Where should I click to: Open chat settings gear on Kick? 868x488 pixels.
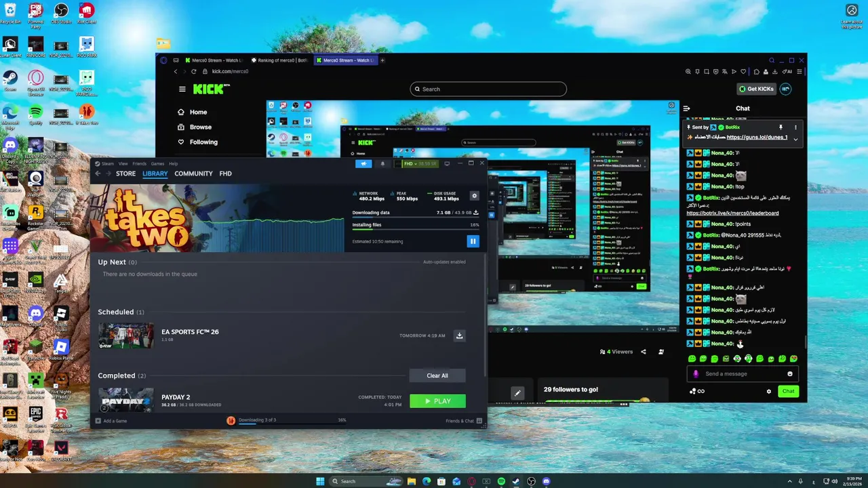pos(768,391)
